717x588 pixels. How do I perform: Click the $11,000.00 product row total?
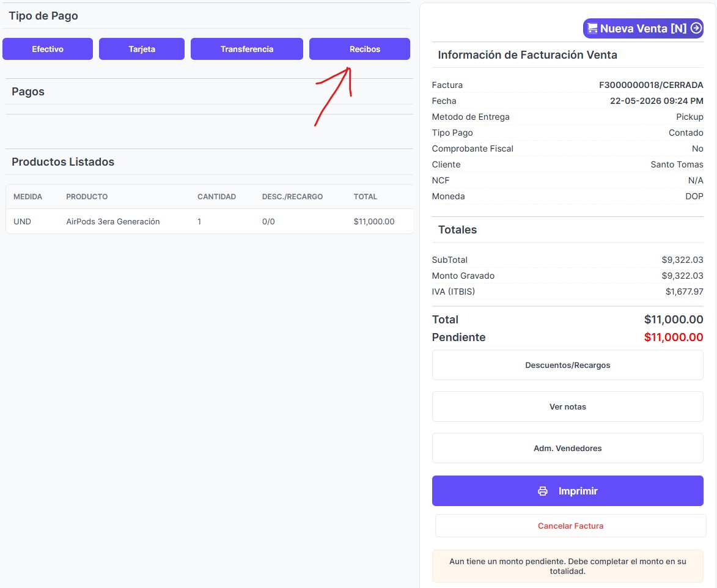[374, 221]
